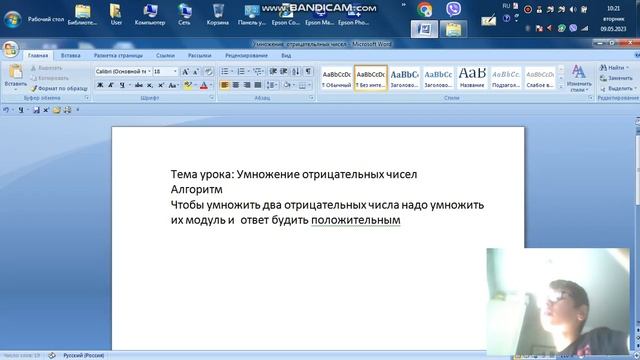Decrease font size with the shrink-font icon
The image size is (640, 360).
[x=196, y=72]
